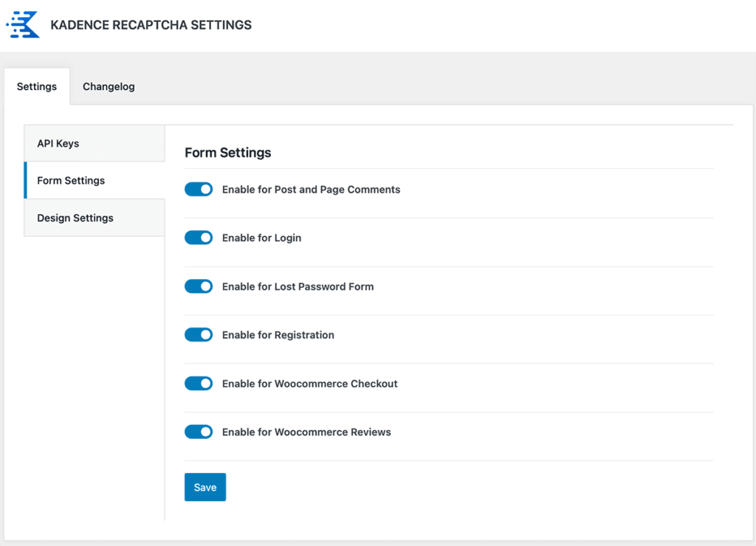
Task: Open API Keys section in sidebar
Action: pyautogui.click(x=94, y=144)
